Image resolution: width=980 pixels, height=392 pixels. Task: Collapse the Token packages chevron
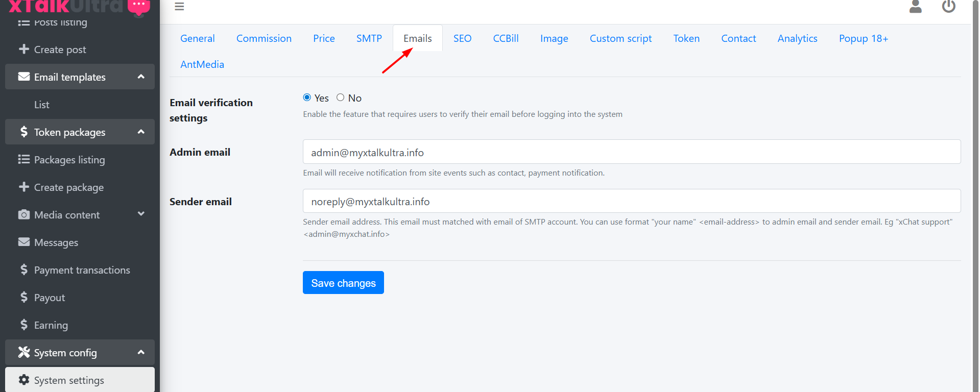pos(141,132)
